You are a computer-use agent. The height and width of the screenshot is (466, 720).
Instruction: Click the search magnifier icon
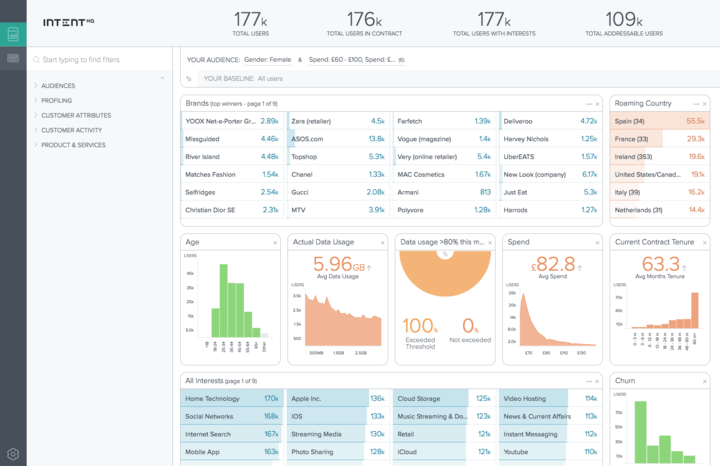pyautogui.click(x=36, y=60)
